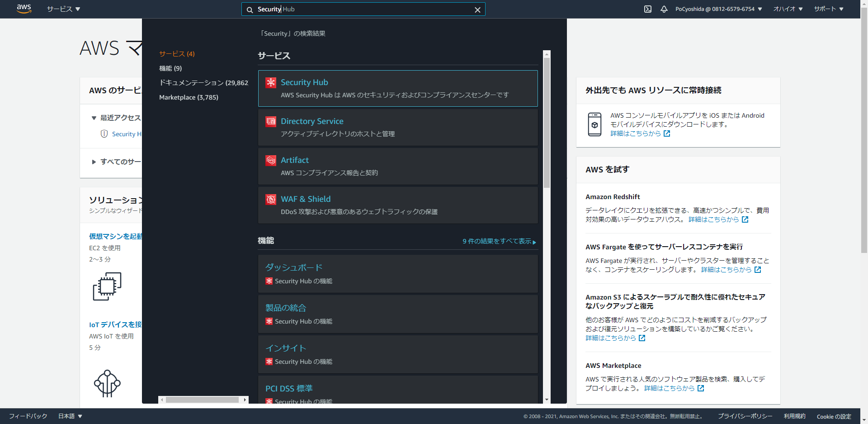The image size is (868, 424).
Task: Open the サービス dropdown menu
Action: click(63, 9)
